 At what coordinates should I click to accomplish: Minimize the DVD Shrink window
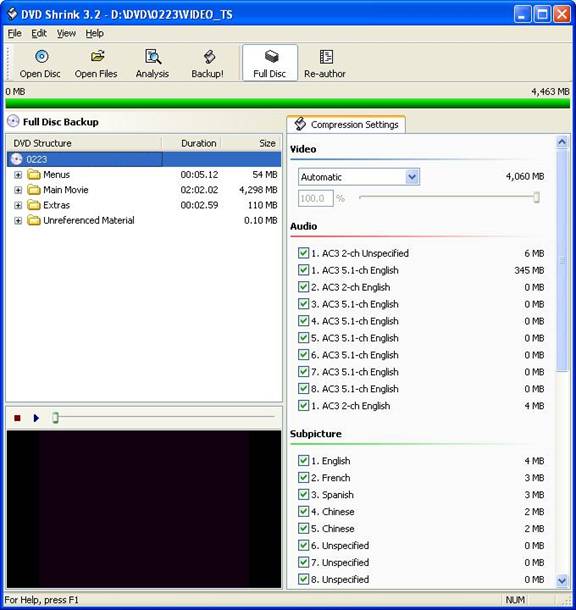[522, 14]
